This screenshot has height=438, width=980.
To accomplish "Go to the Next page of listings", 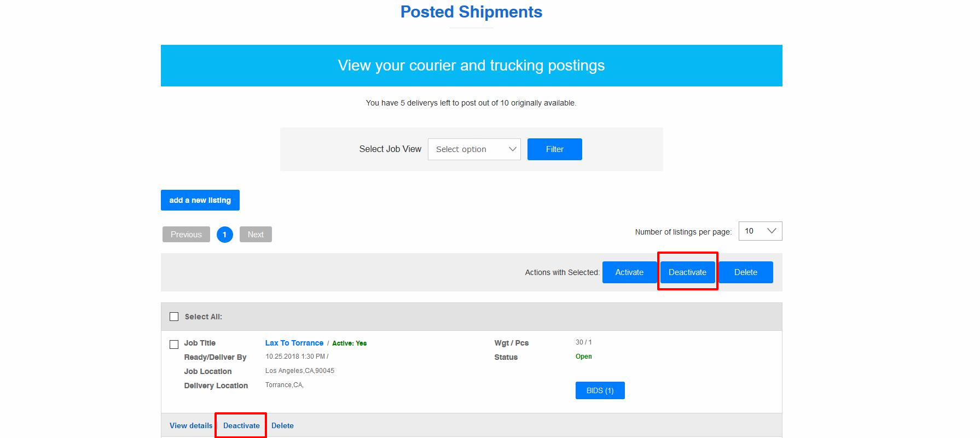I will (x=256, y=235).
